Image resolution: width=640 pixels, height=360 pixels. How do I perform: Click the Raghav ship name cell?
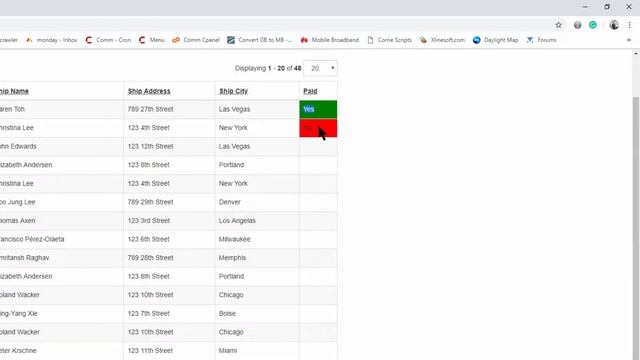pos(61,258)
